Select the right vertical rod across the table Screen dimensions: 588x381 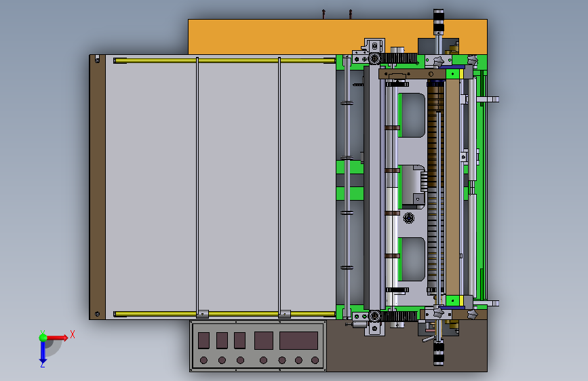pos(279,185)
